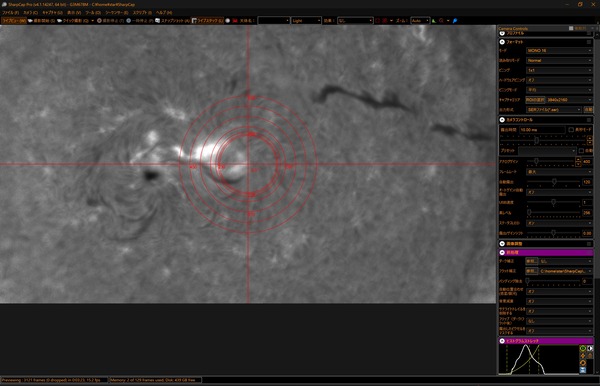
Task: Open the Capture menu
Action: point(52,13)
